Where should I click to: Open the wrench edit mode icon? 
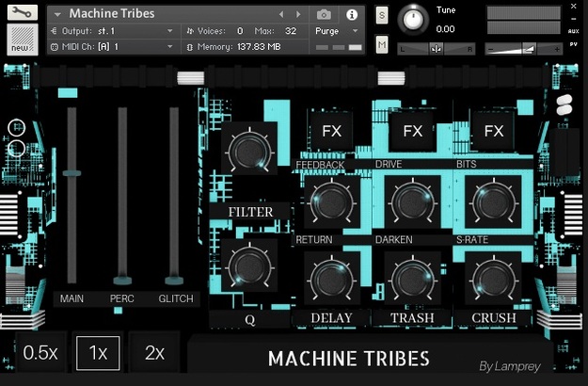point(23,12)
